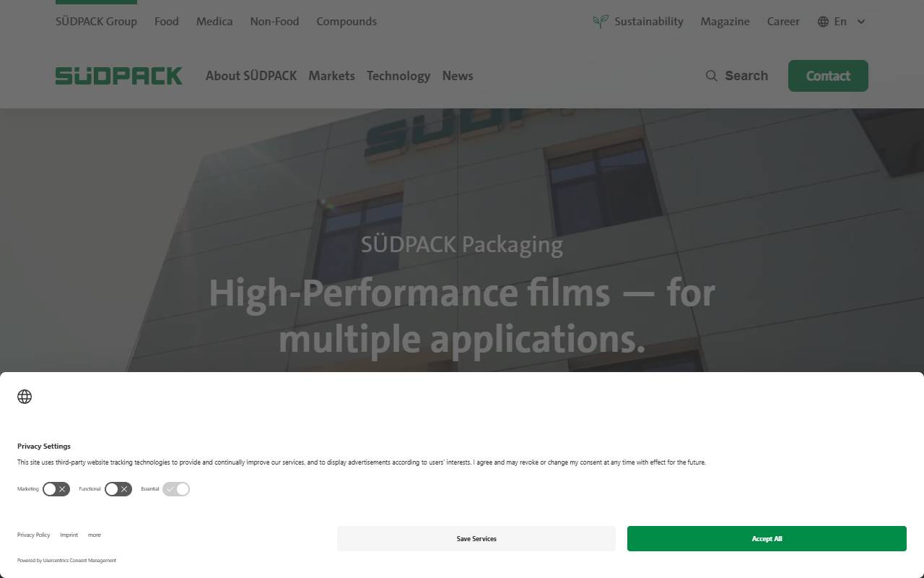
Task: Click the 'SÜDPACK Packaging' hero subtitle
Action: point(462,244)
